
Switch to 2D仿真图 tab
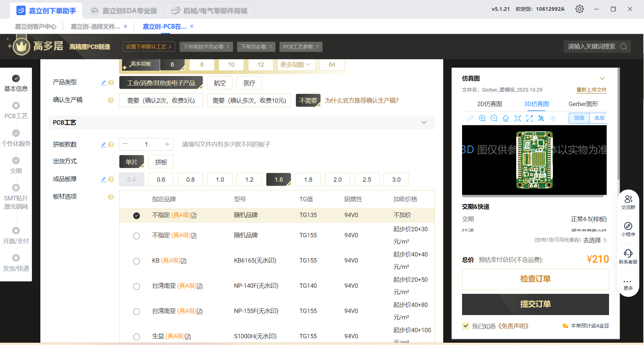pos(490,104)
